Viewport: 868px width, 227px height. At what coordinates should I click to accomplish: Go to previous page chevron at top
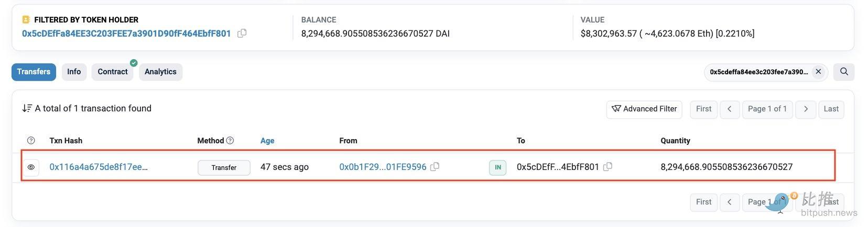729,109
